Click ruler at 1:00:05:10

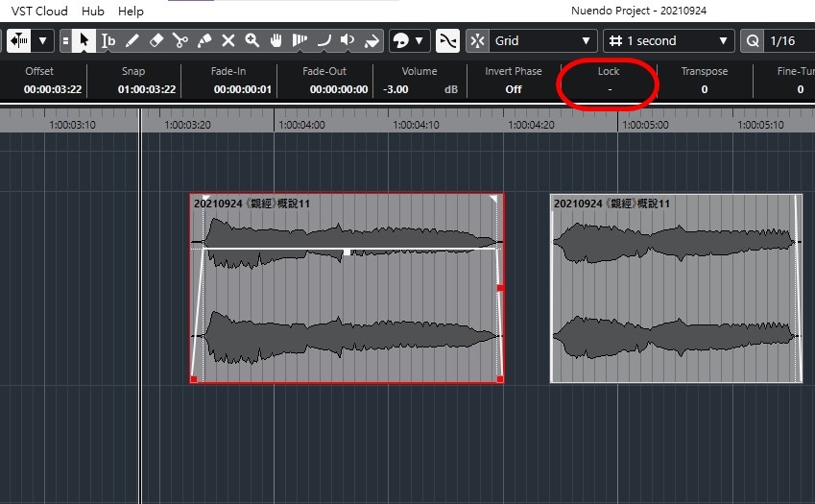(x=760, y=125)
